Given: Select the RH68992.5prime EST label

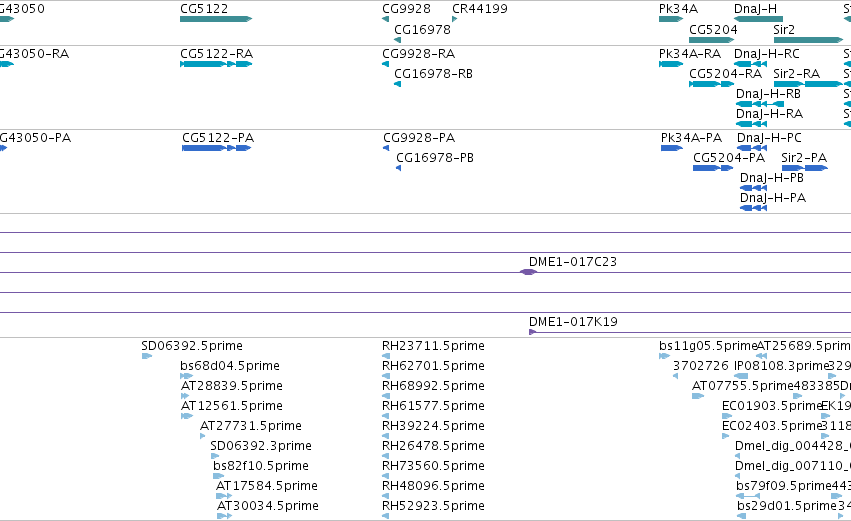Looking at the screenshot, I should 433,386.
